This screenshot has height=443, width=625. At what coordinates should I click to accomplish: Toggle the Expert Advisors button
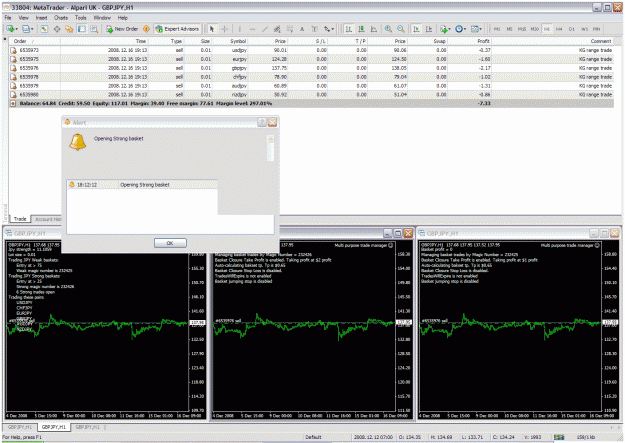point(177,29)
